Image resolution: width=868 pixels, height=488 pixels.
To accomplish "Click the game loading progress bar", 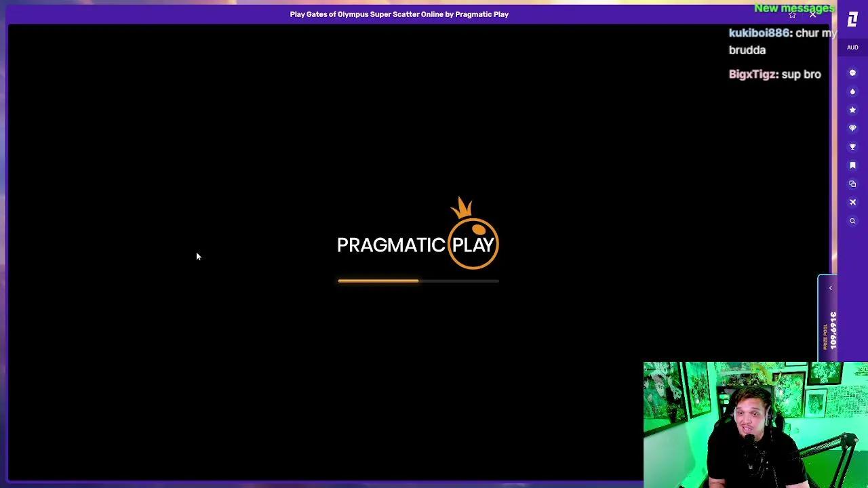I will point(418,281).
